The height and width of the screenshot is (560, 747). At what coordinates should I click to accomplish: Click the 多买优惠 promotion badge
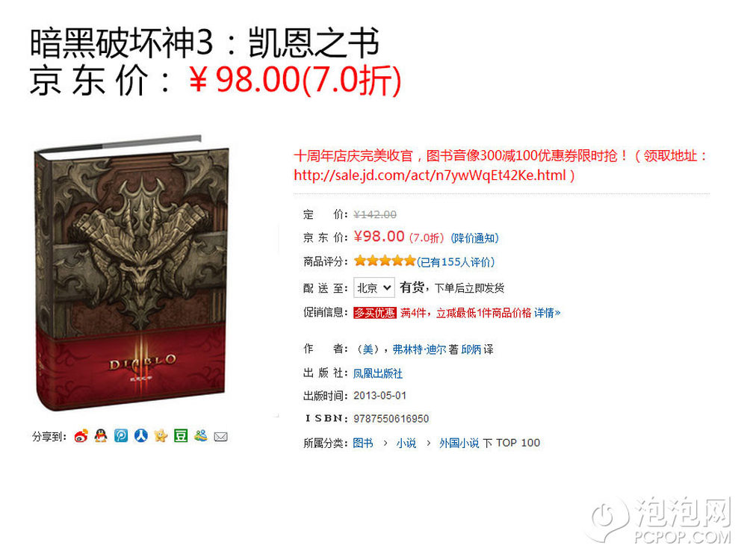(x=375, y=313)
